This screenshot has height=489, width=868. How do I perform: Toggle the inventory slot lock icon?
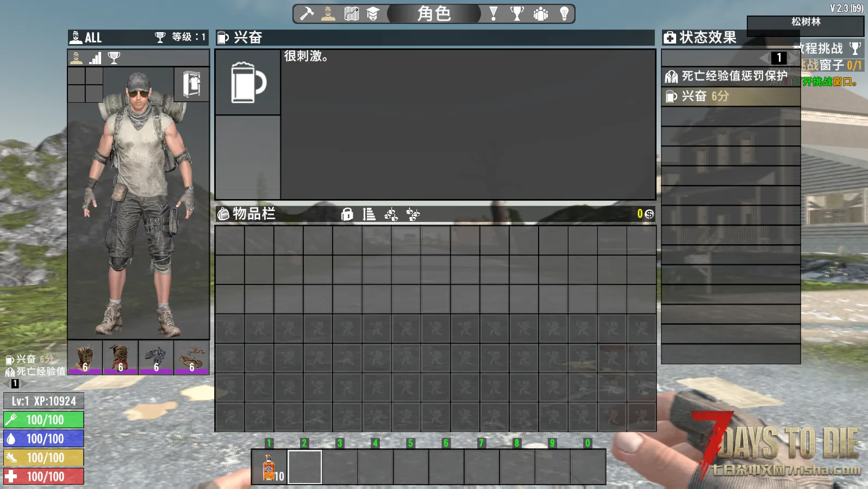coord(347,214)
